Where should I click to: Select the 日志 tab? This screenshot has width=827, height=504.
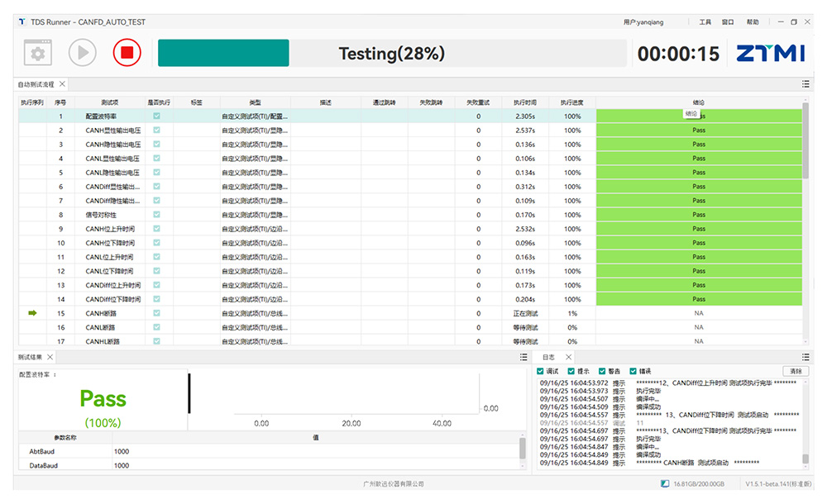(x=548, y=357)
